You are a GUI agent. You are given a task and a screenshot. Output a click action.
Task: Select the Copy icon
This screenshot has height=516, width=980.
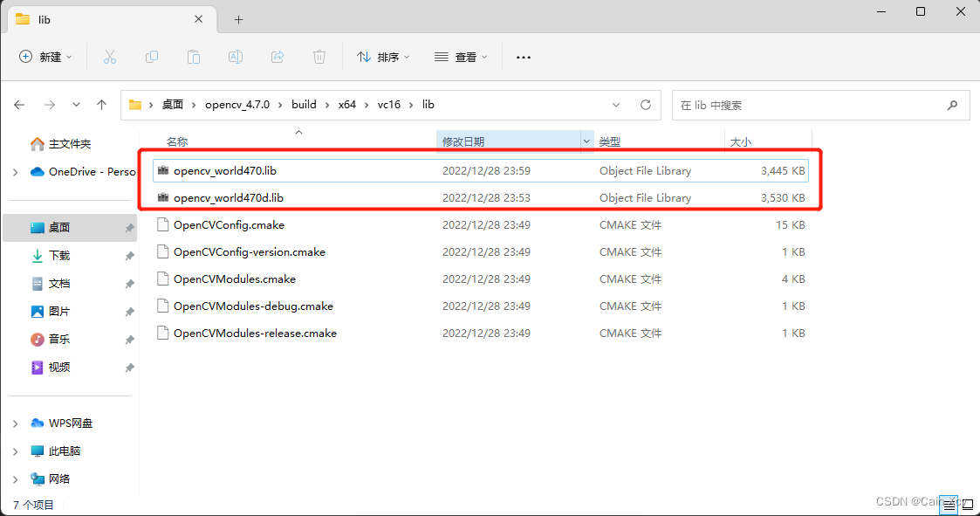(151, 56)
